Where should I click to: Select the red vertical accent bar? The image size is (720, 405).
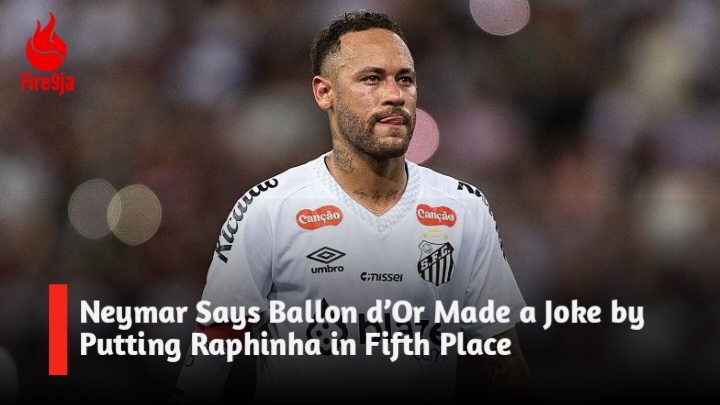(58, 329)
